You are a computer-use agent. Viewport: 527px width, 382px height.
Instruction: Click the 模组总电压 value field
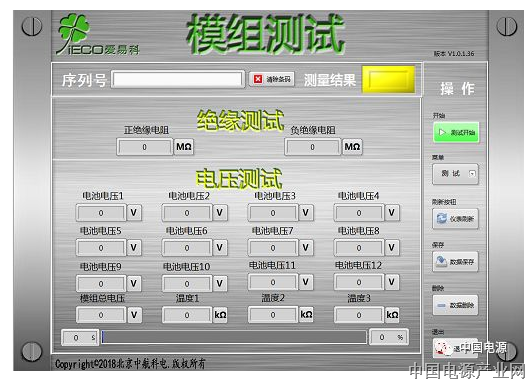point(101,315)
